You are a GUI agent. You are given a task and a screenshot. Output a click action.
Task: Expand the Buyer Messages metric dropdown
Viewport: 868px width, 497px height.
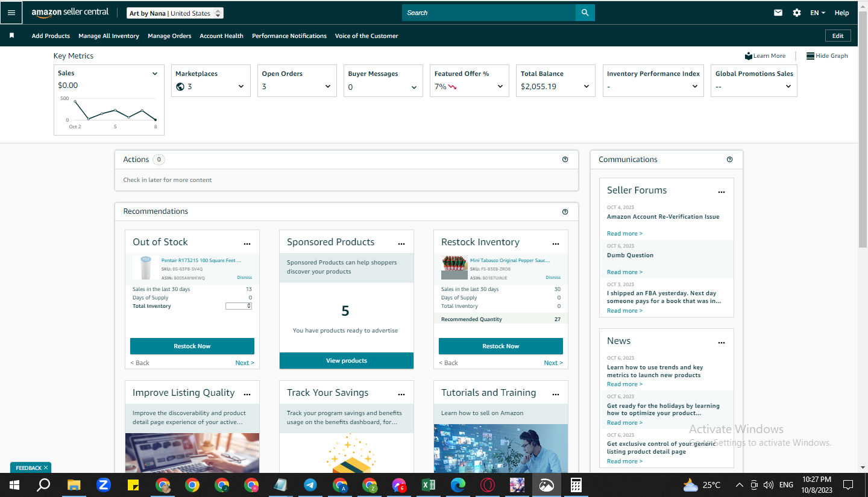[x=414, y=87]
